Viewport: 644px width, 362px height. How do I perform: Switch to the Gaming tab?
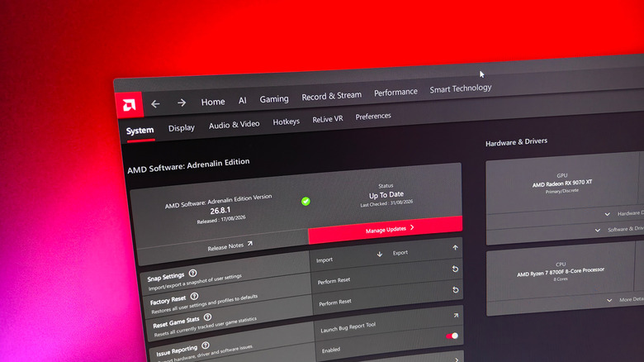pos(274,99)
